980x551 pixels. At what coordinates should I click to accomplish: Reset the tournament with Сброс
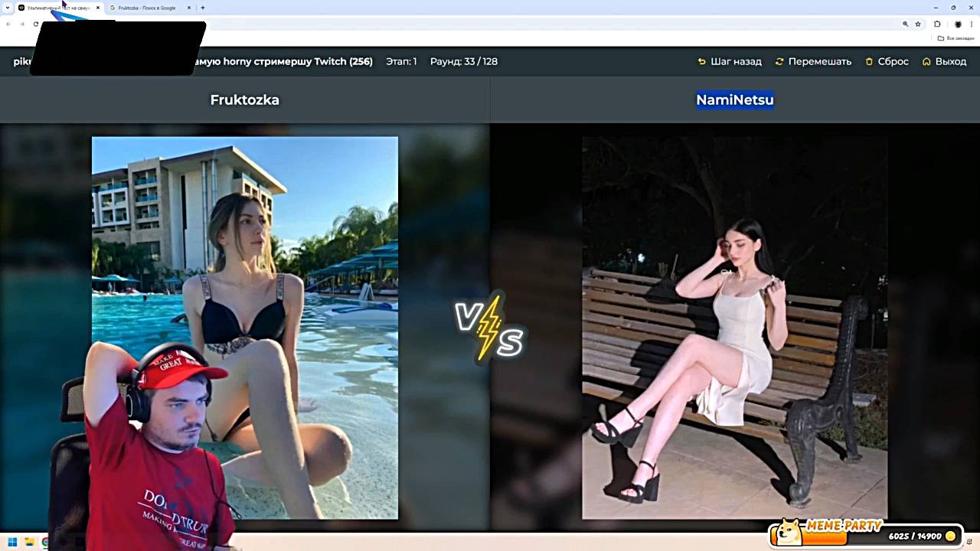(x=887, y=61)
